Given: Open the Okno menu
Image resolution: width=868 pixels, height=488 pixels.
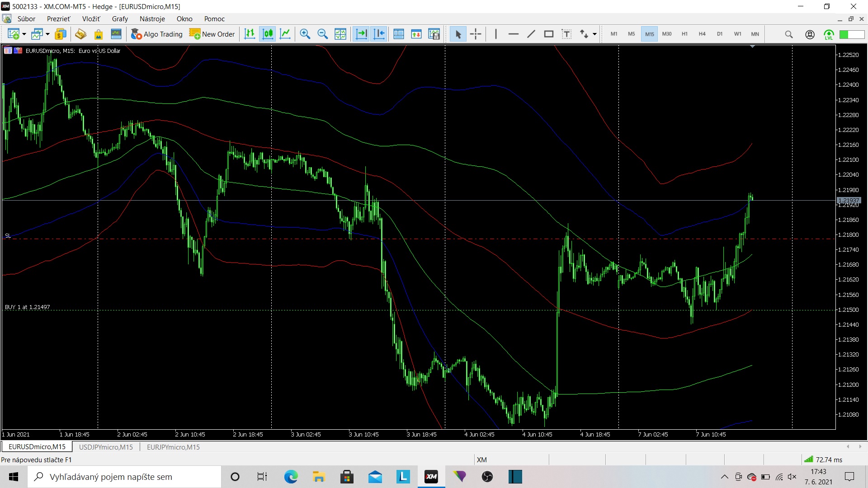Looking at the screenshot, I should click(x=184, y=19).
